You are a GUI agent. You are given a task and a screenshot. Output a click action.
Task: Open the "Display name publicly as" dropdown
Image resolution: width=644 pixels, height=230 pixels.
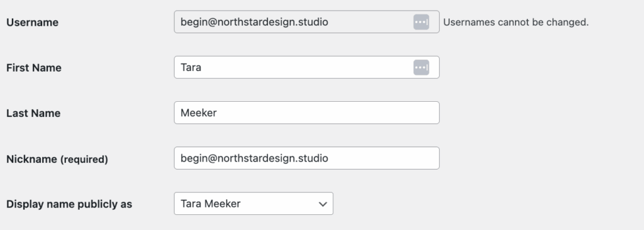[x=253, y=204]
